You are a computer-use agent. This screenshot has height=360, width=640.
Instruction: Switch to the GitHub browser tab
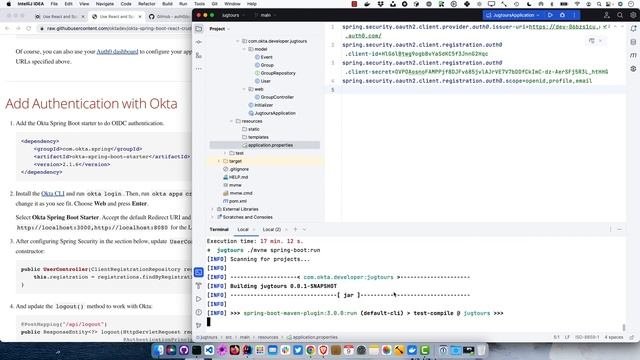point(168,17)
